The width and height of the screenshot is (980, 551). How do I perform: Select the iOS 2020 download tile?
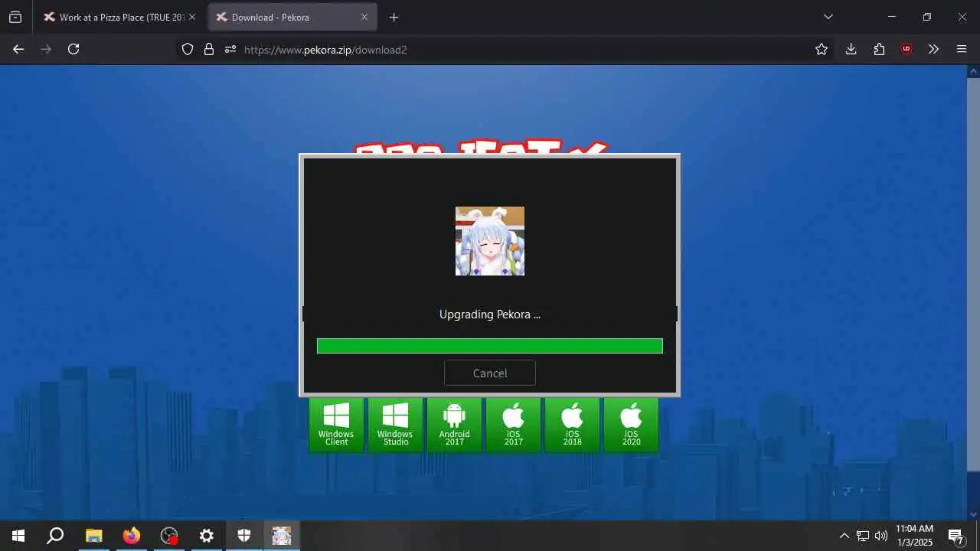[631, 425]
